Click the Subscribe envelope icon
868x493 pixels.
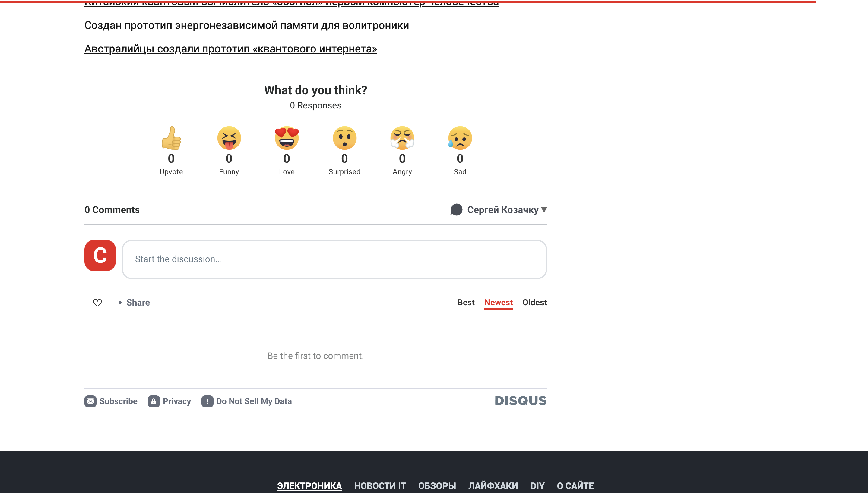tap(90, 401)
